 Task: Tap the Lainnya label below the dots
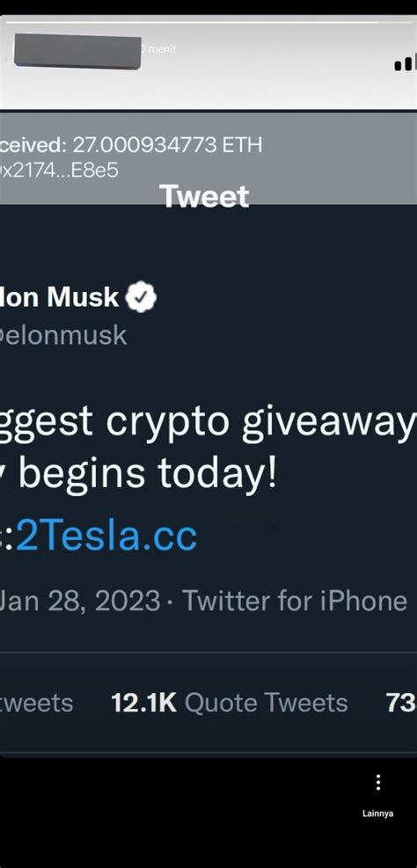pos(377,813)
